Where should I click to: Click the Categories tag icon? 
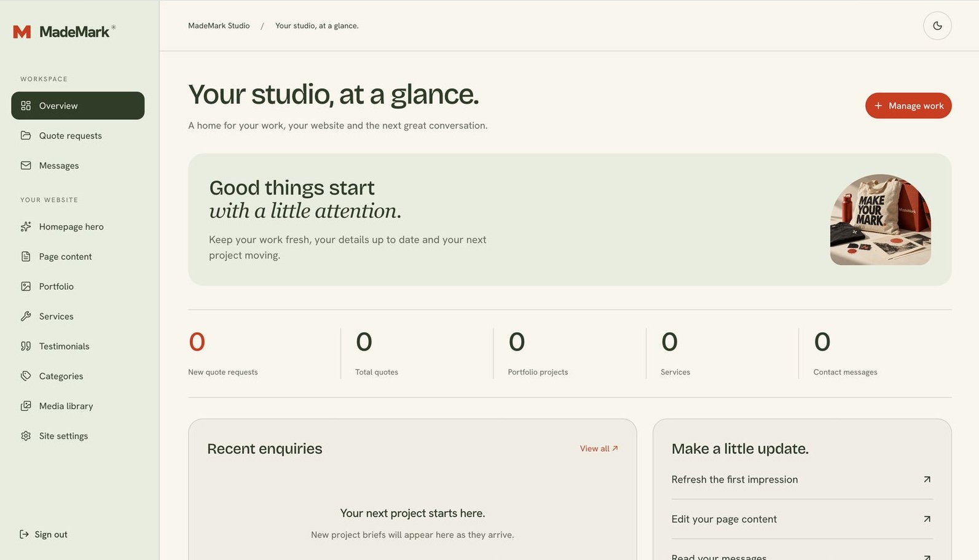(26, 376)
